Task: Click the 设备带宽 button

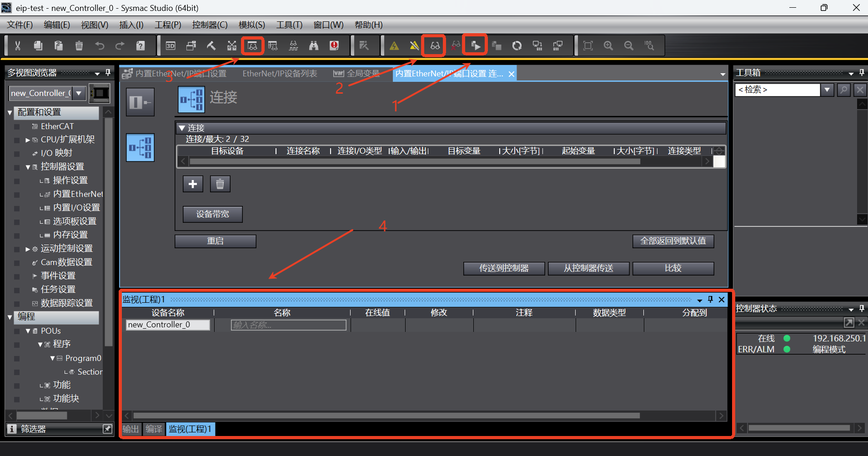Action: [213, 214]
